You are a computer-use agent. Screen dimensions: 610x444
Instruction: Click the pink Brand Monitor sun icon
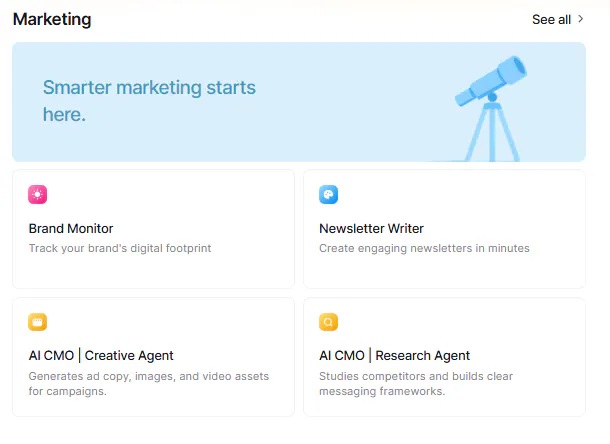38,195
